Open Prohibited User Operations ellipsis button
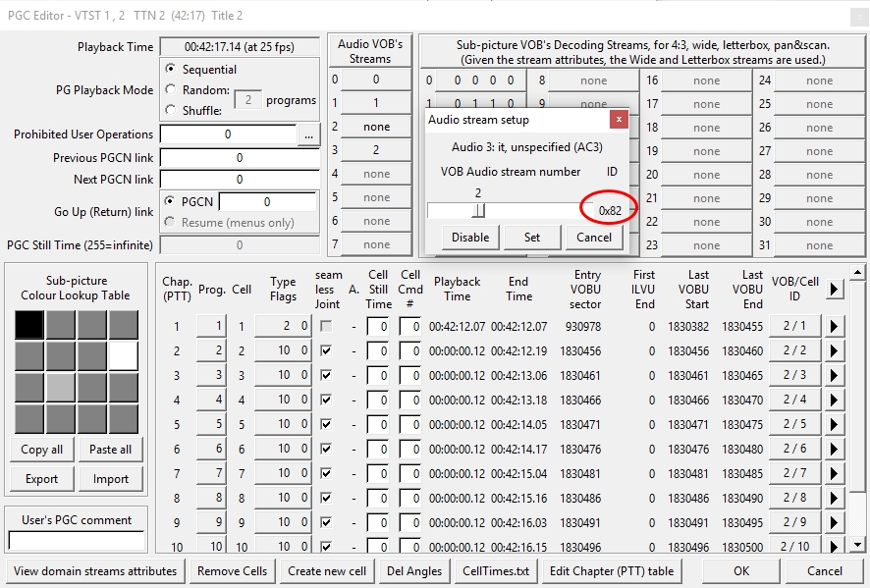This screenshot has width=870, height=588. click(x=309, y=134)
